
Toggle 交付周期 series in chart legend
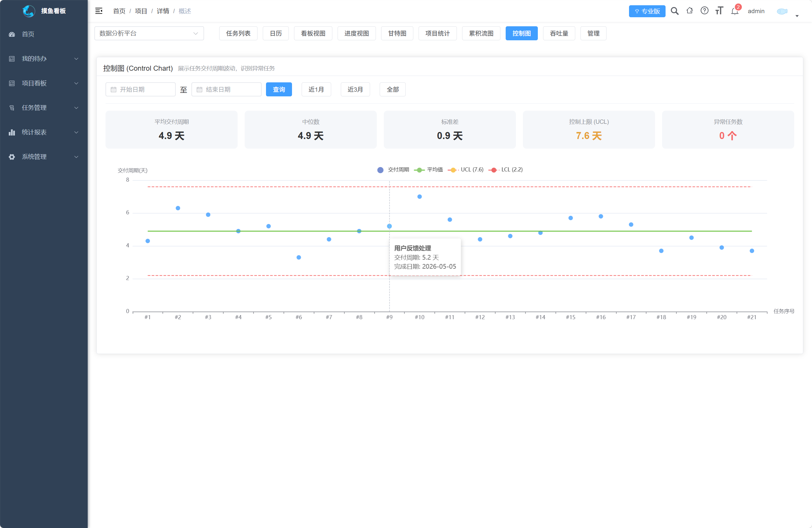pyautogui.click(x=393, y=170)
